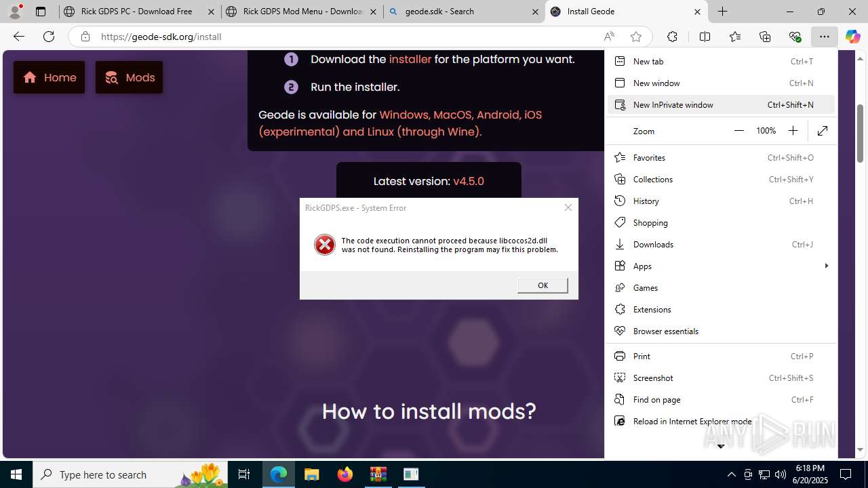This screenshot has height=488, width=868.
Task: Open the volume control tray icon
Action: [x=781, y=474]
